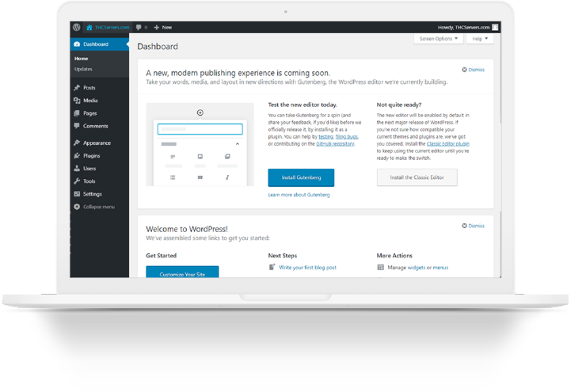
Task: Click the Users person icon
Action: [x=77, y=168]
